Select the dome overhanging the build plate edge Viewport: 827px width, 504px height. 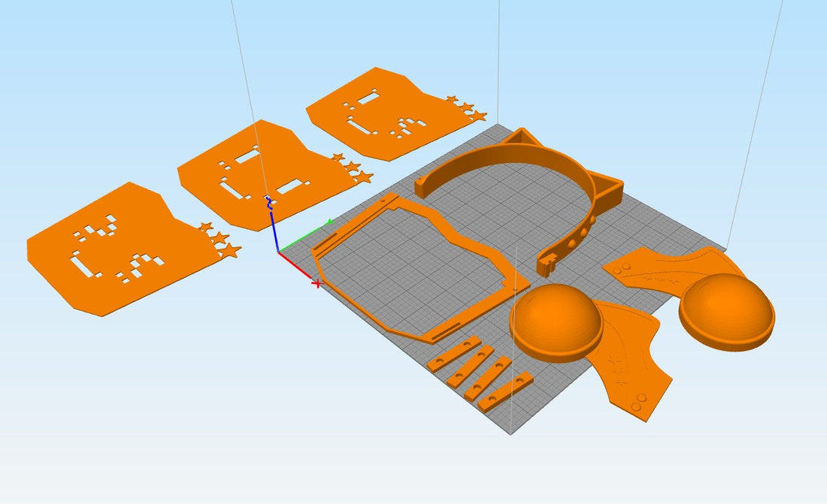pyautogui.click(x=727, y=311)
